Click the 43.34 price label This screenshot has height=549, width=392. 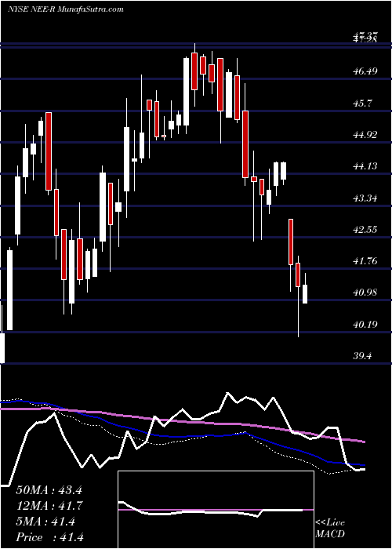point(365,198)
